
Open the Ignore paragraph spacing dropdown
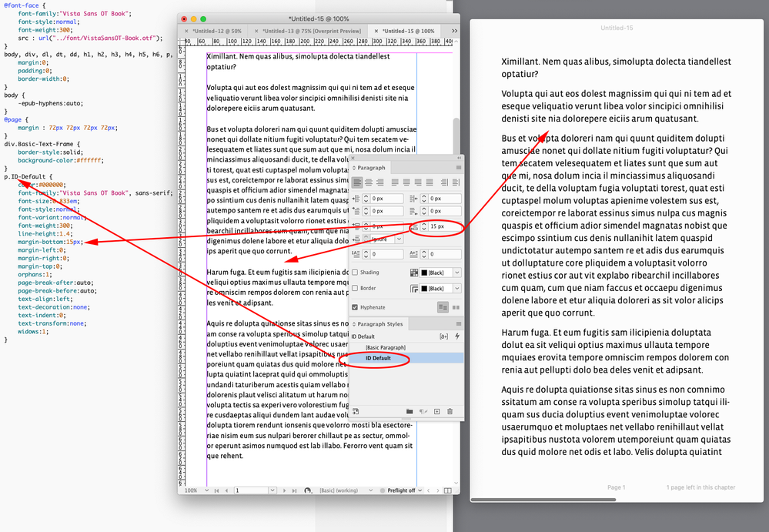tap(400, 239)
